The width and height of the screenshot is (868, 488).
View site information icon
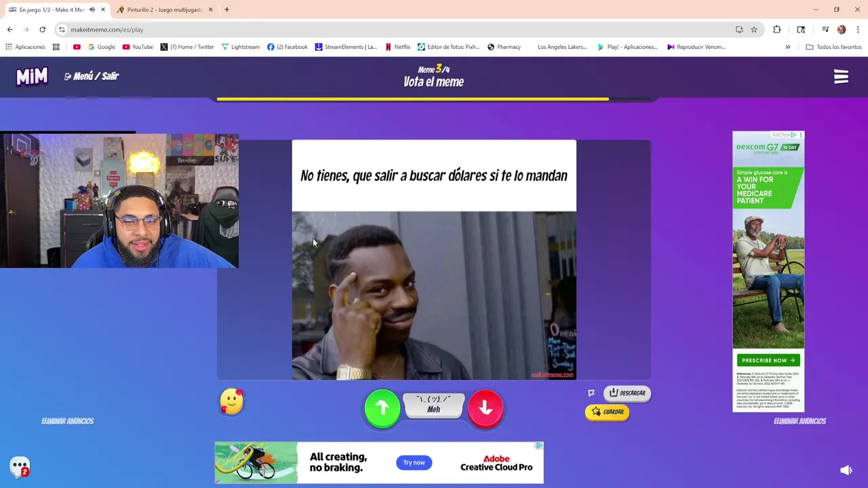point(62,30)
